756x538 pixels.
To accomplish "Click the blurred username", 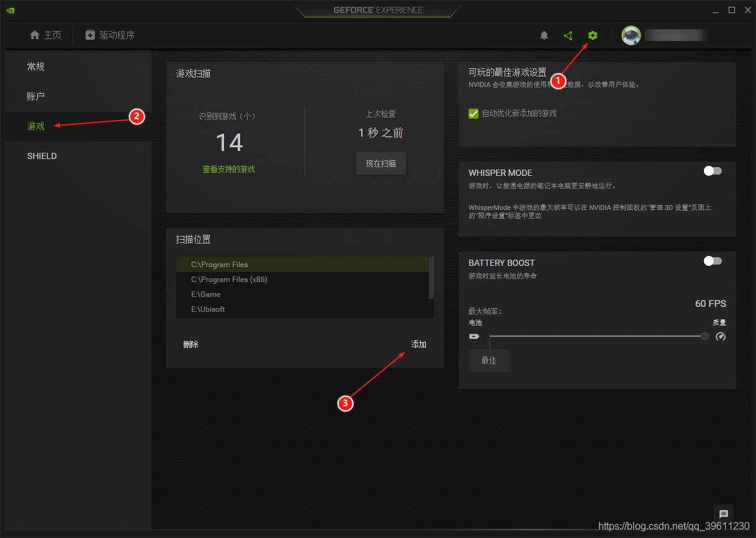I will [676, 35].
